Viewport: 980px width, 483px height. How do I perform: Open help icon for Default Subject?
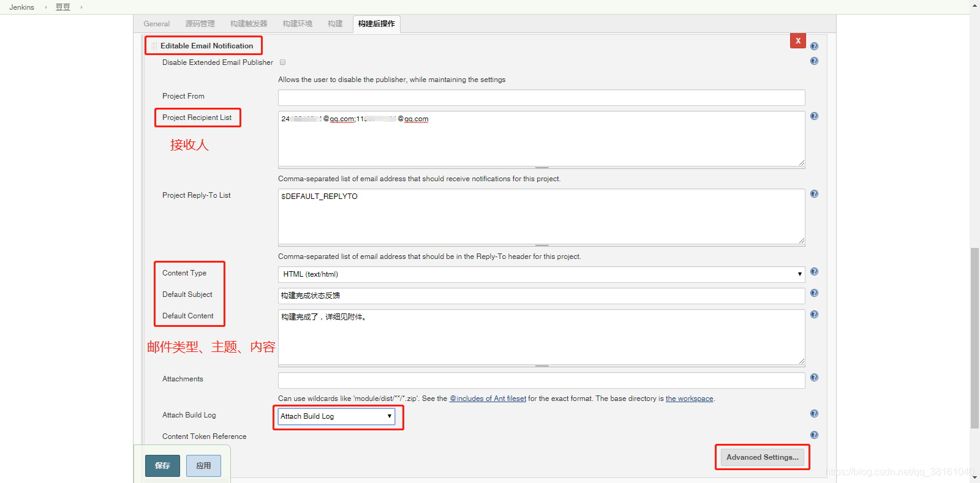814,293
